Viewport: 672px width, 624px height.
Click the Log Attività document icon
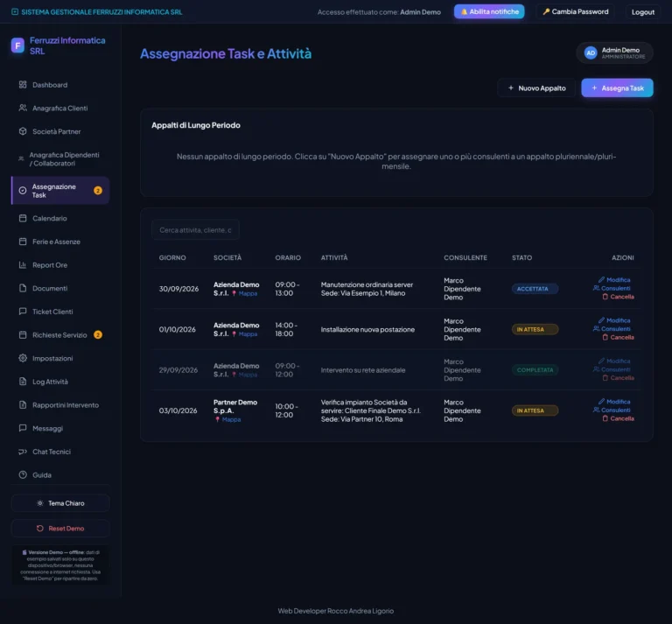tap(23, 382)
